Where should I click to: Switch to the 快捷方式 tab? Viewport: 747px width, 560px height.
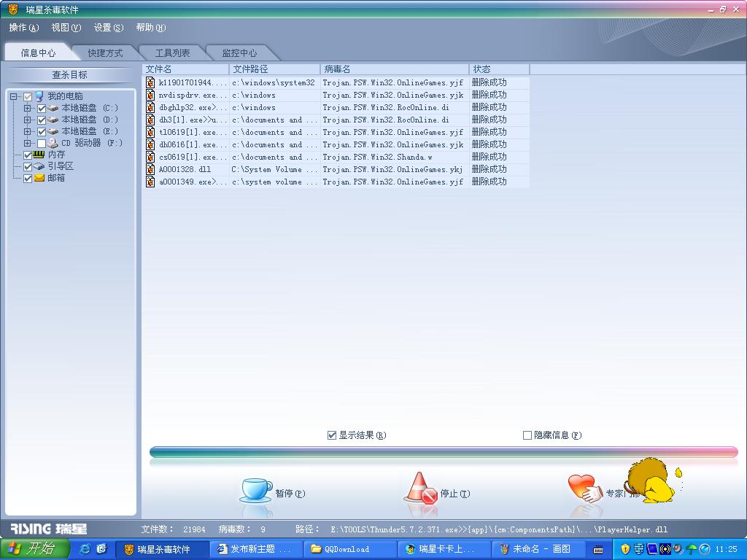tap(105, 52)
